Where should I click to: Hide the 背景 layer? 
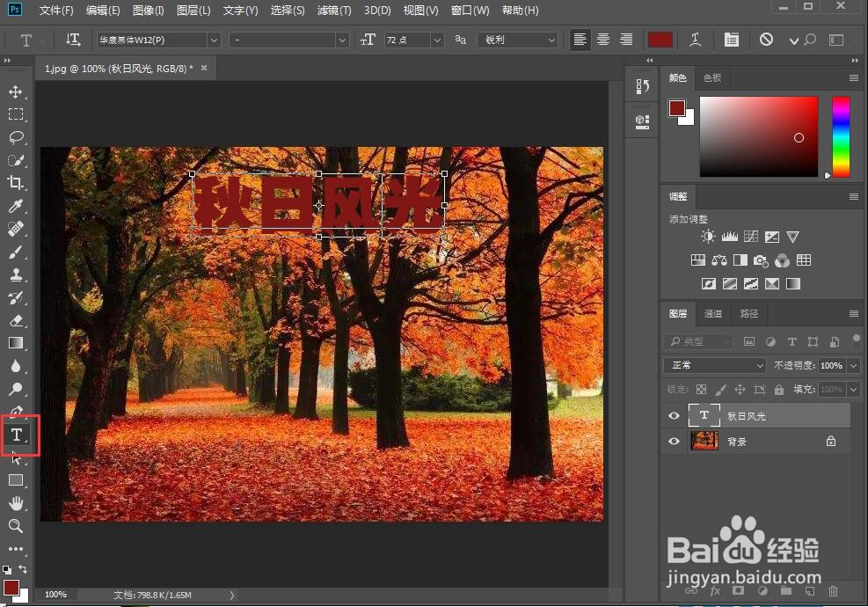[x=674, y=442]
